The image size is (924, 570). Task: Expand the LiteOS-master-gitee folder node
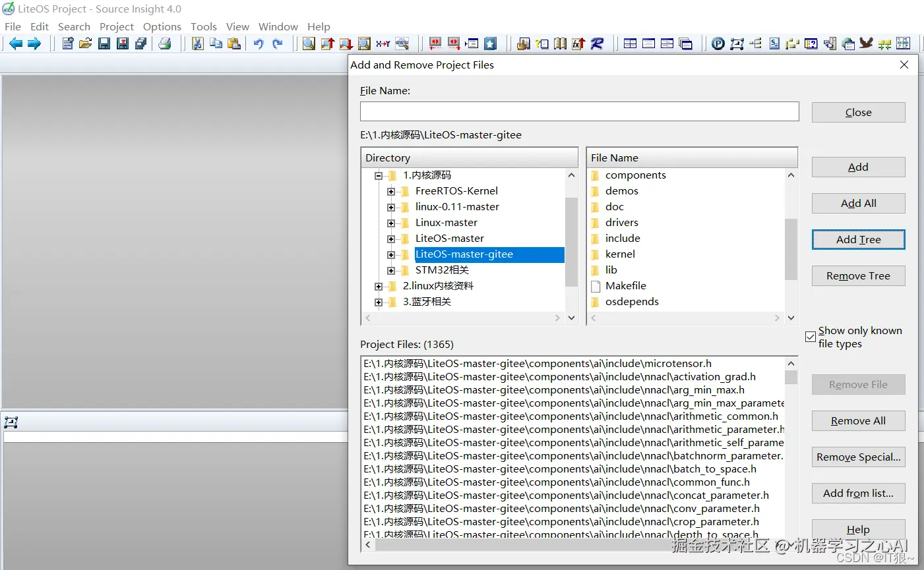[391, 254]
